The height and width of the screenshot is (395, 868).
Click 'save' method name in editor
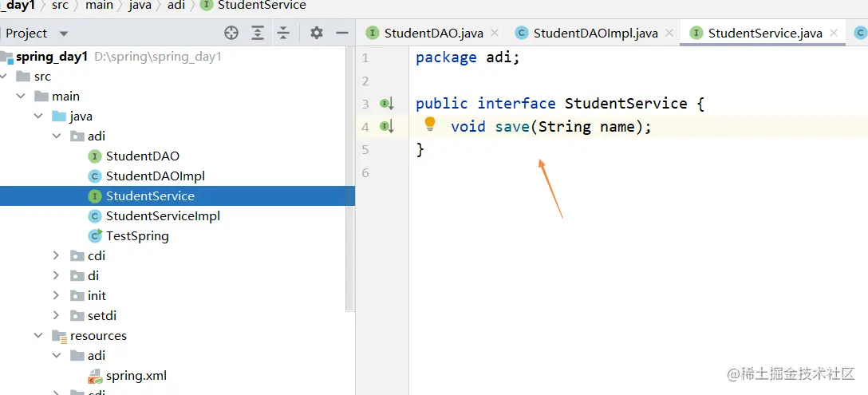[x=513, y=127]
